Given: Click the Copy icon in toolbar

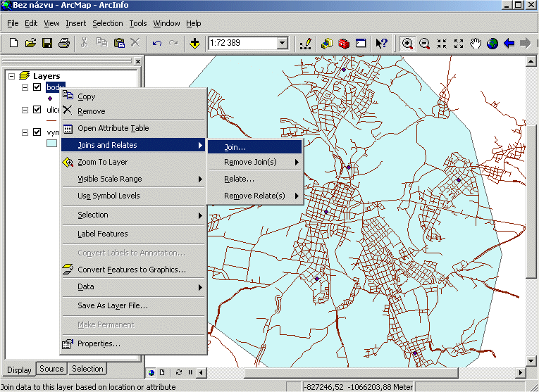Looking at the screenshot, I should click(x=101, y=43).
